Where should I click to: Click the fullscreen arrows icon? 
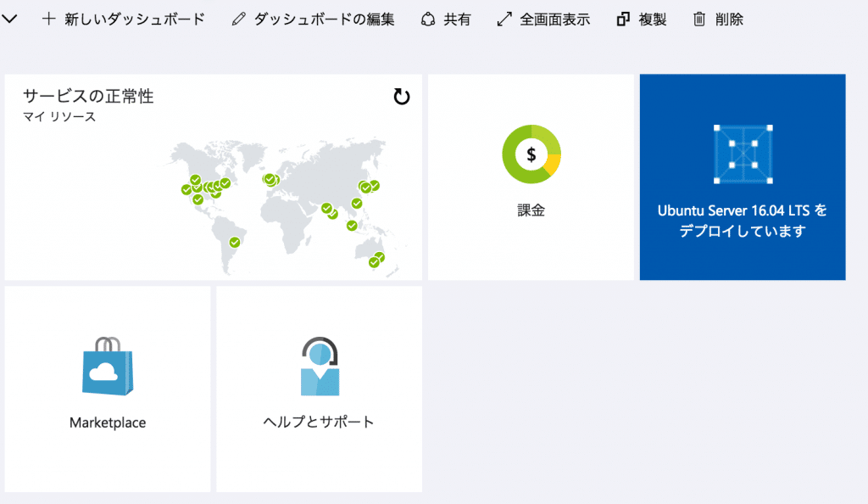[x=504, y=20]
